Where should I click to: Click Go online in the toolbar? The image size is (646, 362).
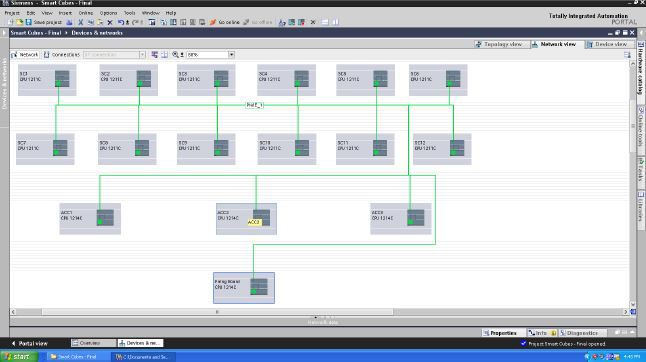(x=225, y=22)
